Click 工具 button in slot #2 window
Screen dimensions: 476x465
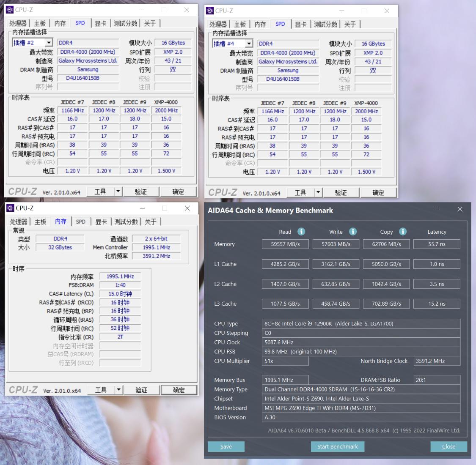click(x=100, y=191)
